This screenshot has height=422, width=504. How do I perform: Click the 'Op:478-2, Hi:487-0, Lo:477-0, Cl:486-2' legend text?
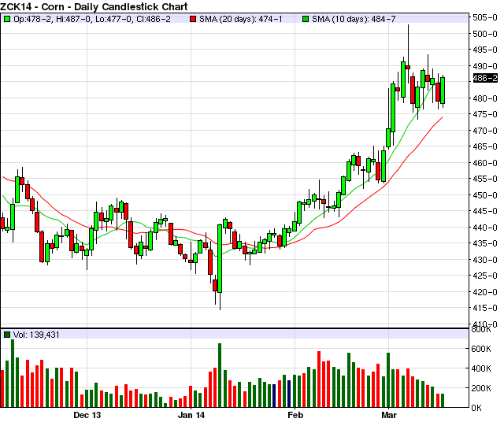pos(92,19)
